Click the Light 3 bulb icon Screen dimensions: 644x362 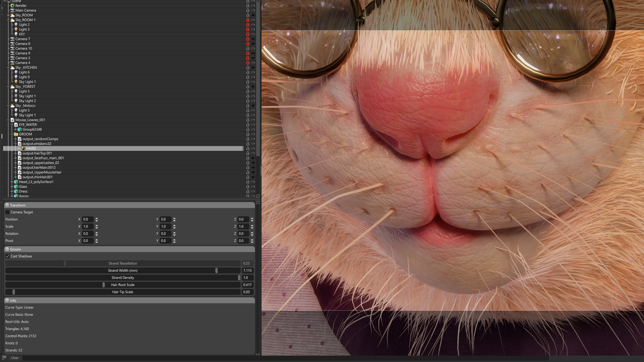[x=16, y=29]
